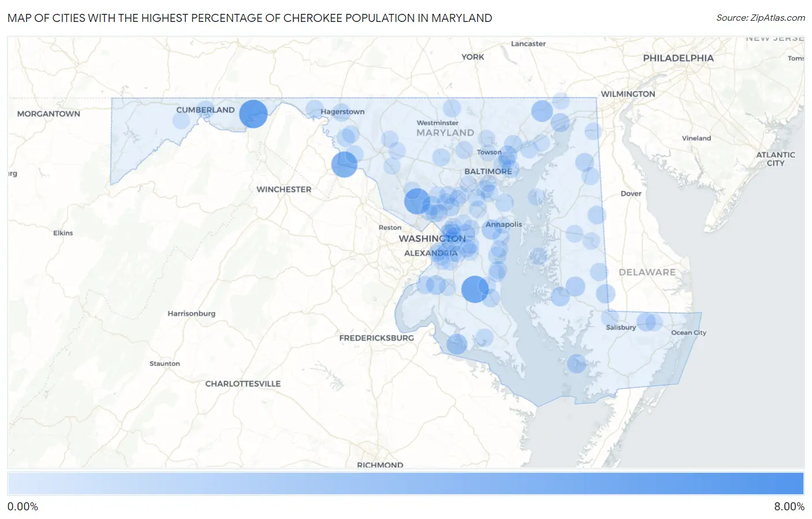
Task: Click the Vineland map label
Action: coord(696,138)
